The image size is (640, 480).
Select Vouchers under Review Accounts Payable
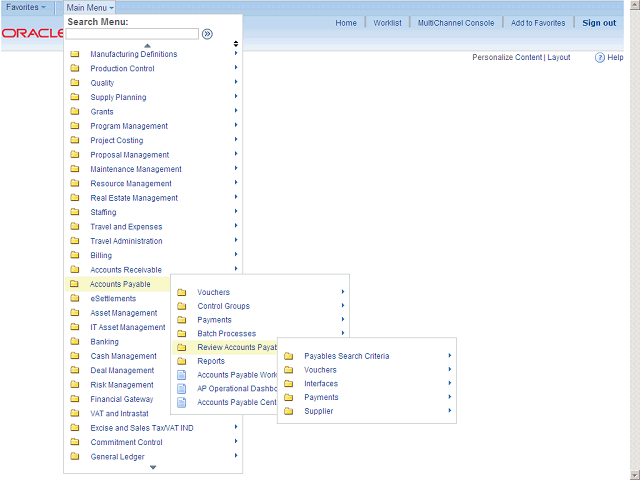point(320,370)
